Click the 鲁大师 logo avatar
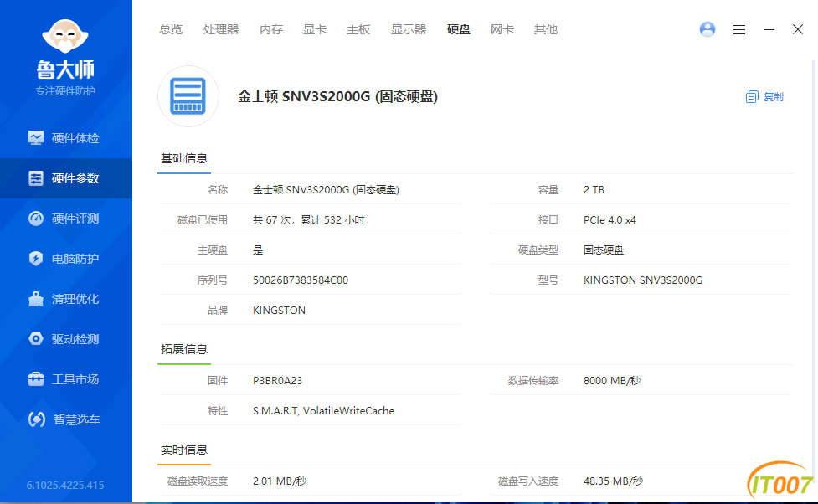Screen dimensions: 818x504 point(65,36)
